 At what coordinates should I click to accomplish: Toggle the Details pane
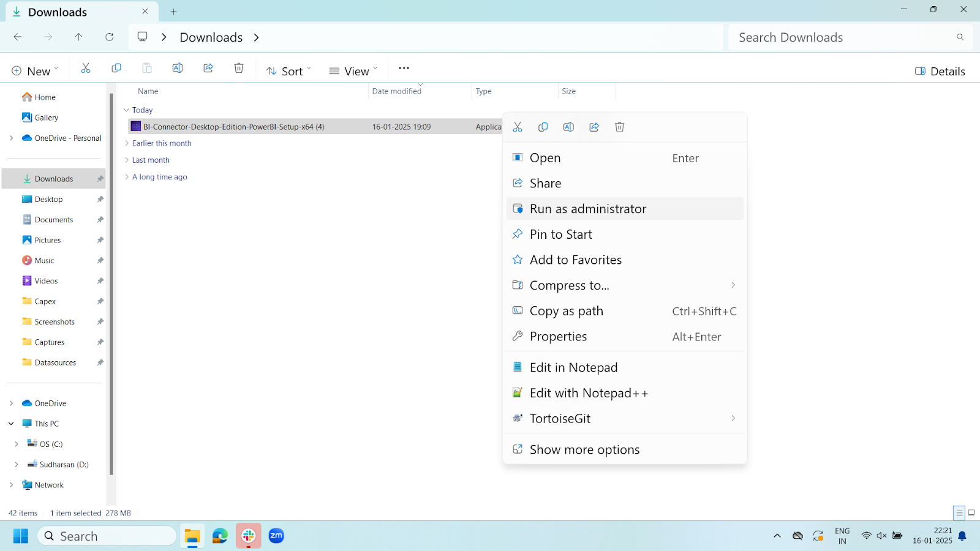coord(940,71)
